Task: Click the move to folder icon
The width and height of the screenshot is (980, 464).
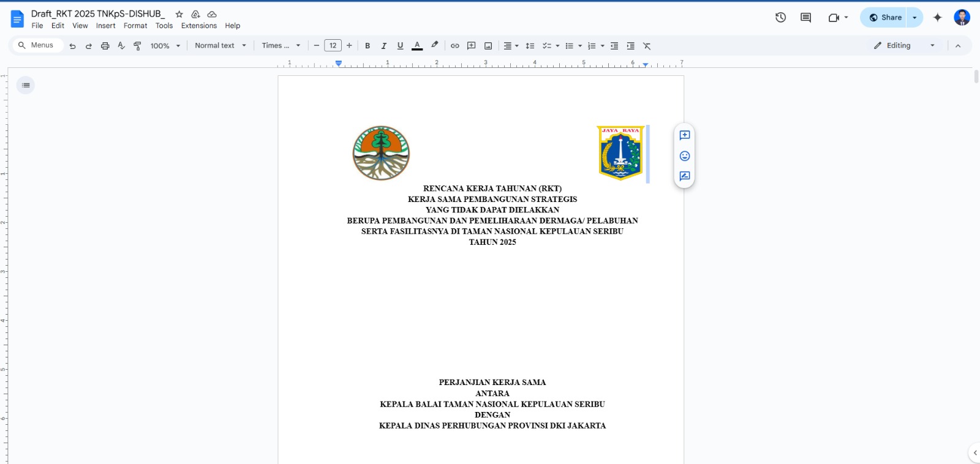Action: point(195,14)
